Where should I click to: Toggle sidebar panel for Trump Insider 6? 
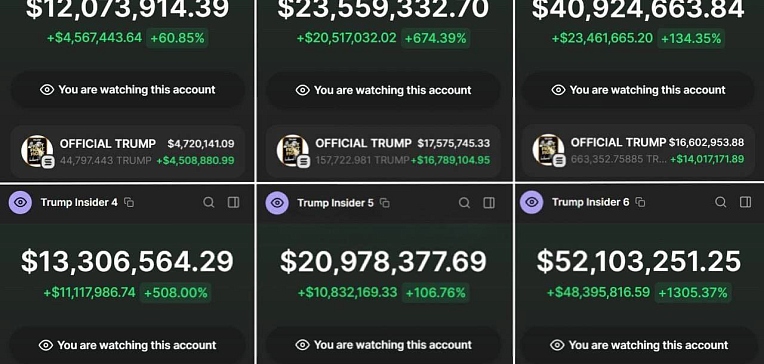[x=745, y=202]
